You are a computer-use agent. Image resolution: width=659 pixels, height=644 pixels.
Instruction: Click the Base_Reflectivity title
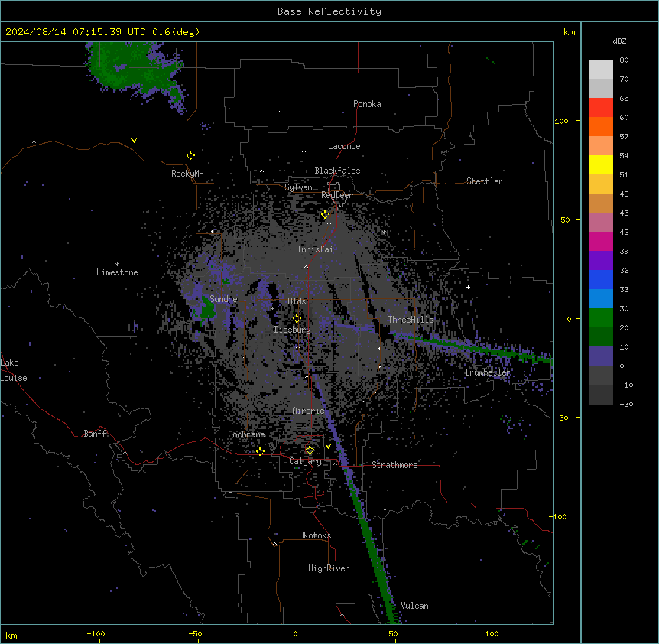pos(329,11)
